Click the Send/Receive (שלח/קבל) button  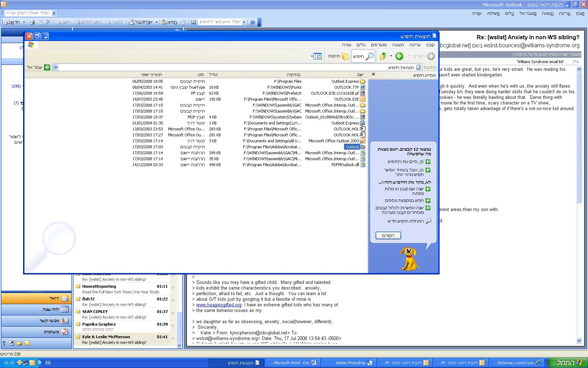click(141, 22)
